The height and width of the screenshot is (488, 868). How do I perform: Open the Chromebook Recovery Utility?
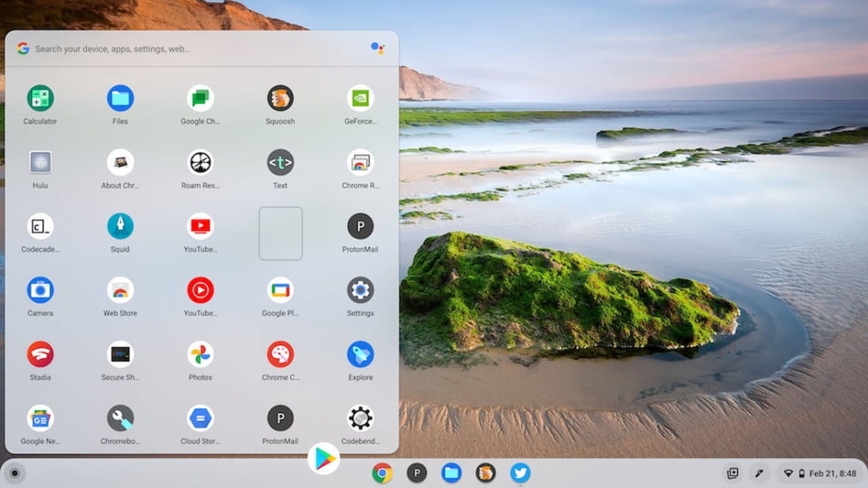pos(119,418)
